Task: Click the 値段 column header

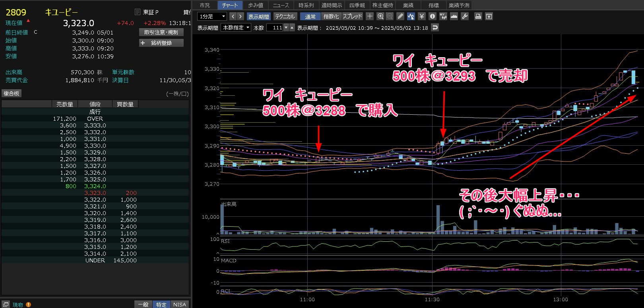Action: pyautogui.click(x=95, y=104)
